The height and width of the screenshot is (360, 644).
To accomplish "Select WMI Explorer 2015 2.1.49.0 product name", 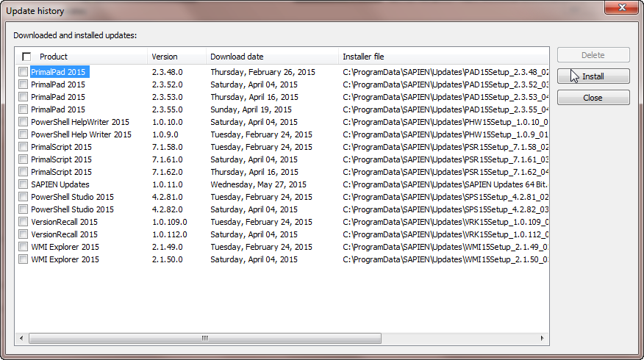I will click(65, 247).
